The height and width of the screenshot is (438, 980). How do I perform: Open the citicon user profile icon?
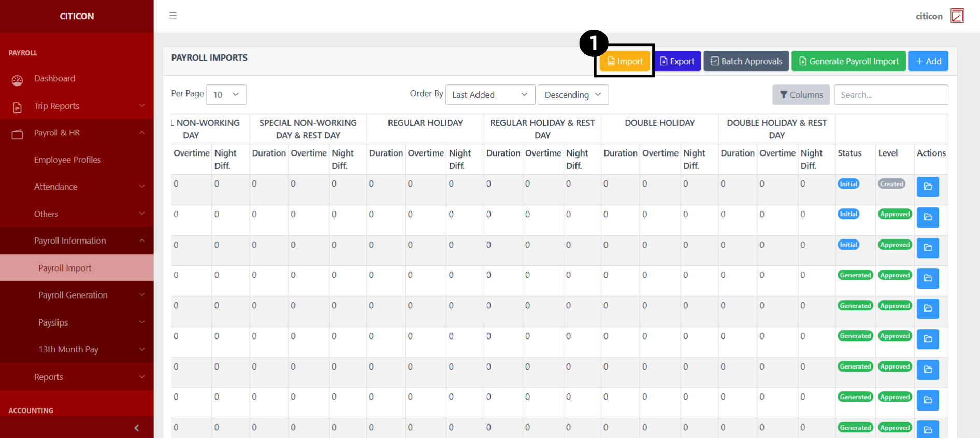tap(957, 16)
